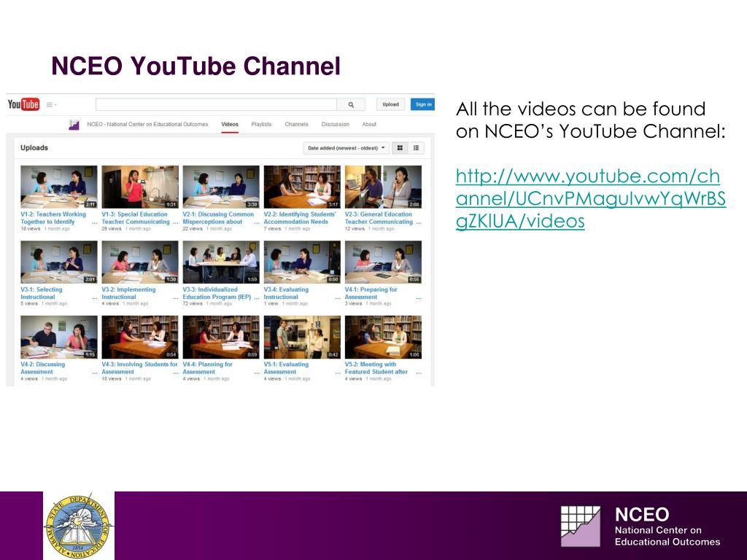Open the YouTube guide menu icon
747x560 pixels.
pos(51,104)
